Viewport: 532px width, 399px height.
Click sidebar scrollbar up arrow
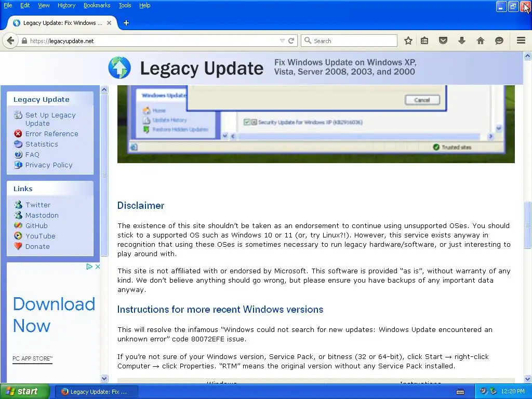104,90
